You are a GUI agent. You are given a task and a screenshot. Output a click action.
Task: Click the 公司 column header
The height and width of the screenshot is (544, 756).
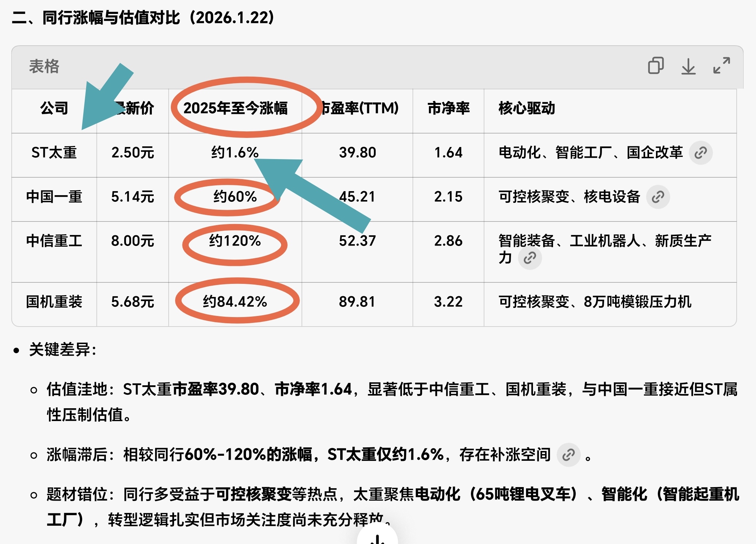tap(54, 108)
